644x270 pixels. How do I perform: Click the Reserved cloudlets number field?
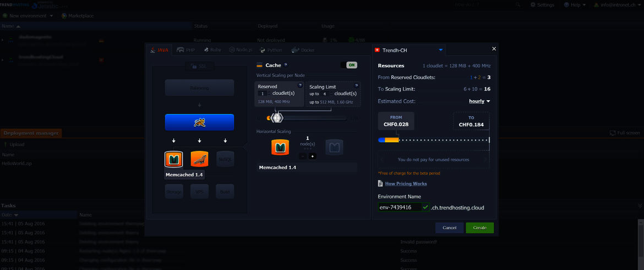[263, 94]
